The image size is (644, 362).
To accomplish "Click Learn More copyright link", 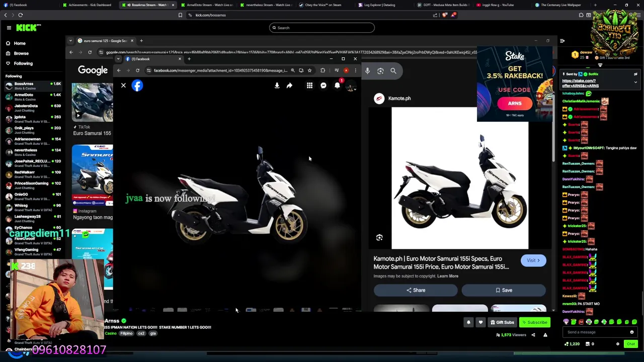I will (x=448, y=276).
